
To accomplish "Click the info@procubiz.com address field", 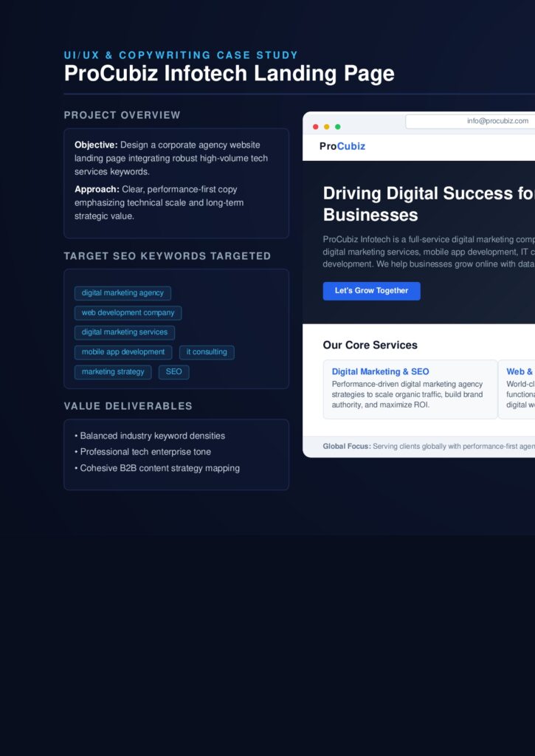I will click(x=470, y=121).
